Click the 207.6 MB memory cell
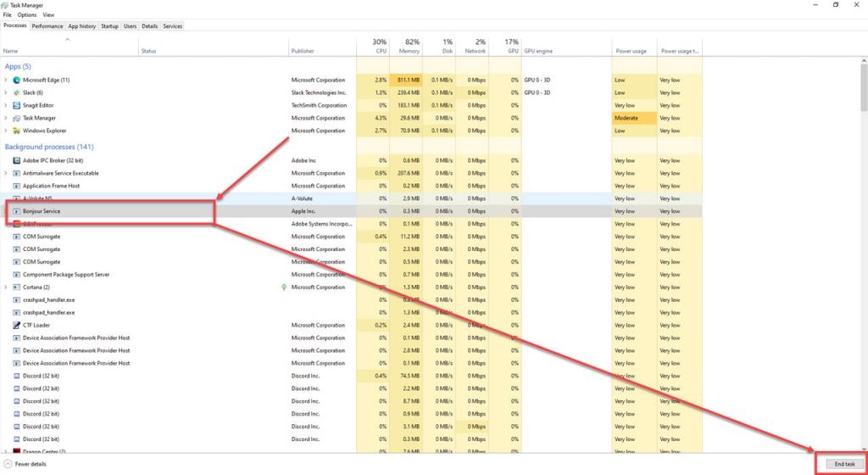This screenshot has height=475, width=868. click(x=406, y=173)
